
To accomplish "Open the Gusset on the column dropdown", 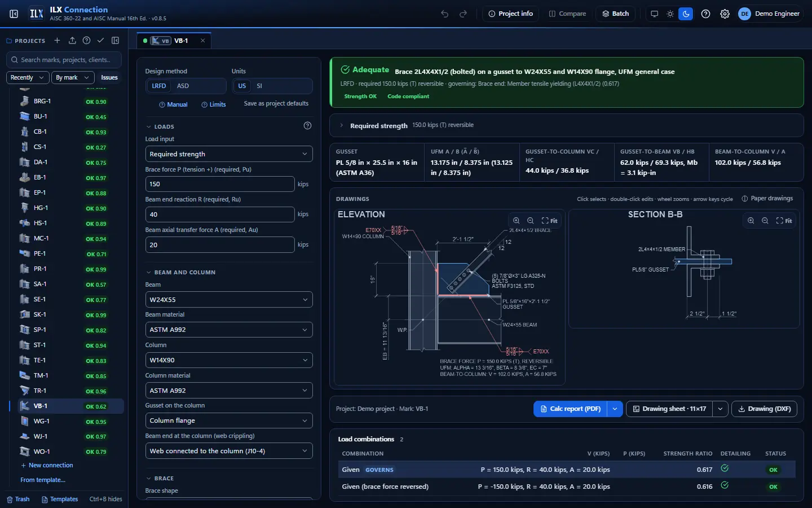I will click(229, 421).
